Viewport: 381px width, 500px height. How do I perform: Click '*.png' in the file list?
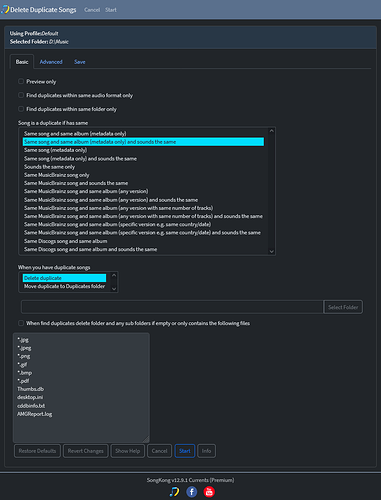click(x=24, y=356)
